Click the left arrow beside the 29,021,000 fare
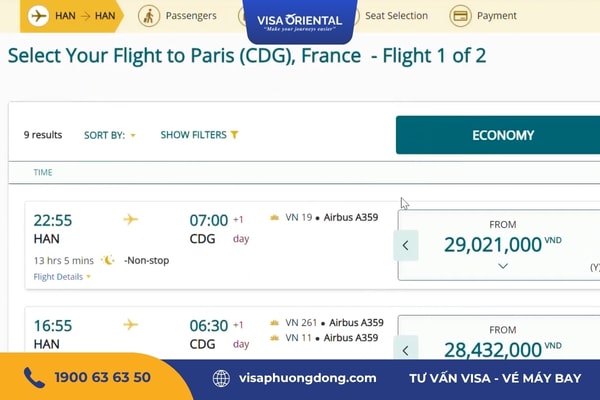The width and height of the screenshot is (600, 400). tap(406, 245)
